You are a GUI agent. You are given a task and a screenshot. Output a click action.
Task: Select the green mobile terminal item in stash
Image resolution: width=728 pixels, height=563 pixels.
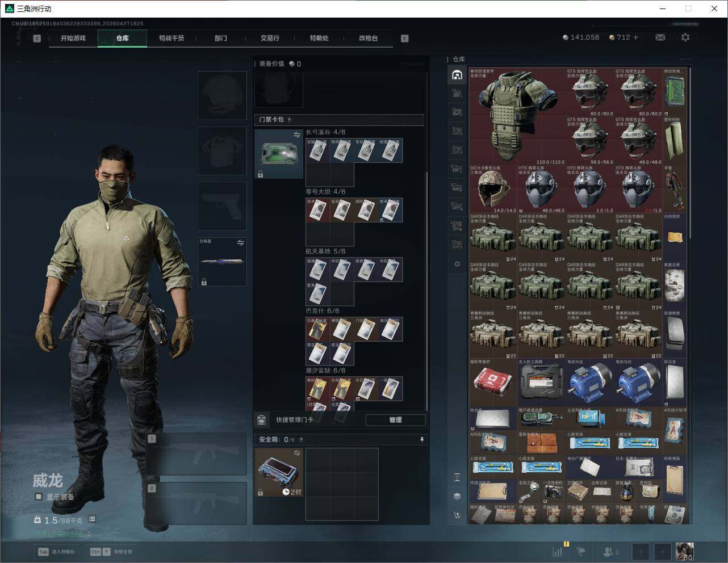675,92
